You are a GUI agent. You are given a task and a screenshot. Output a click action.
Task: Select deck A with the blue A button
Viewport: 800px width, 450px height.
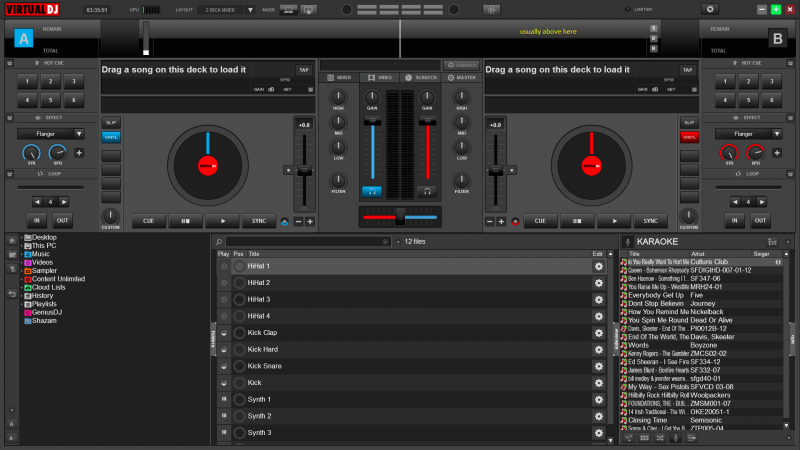tap(23, 38)
